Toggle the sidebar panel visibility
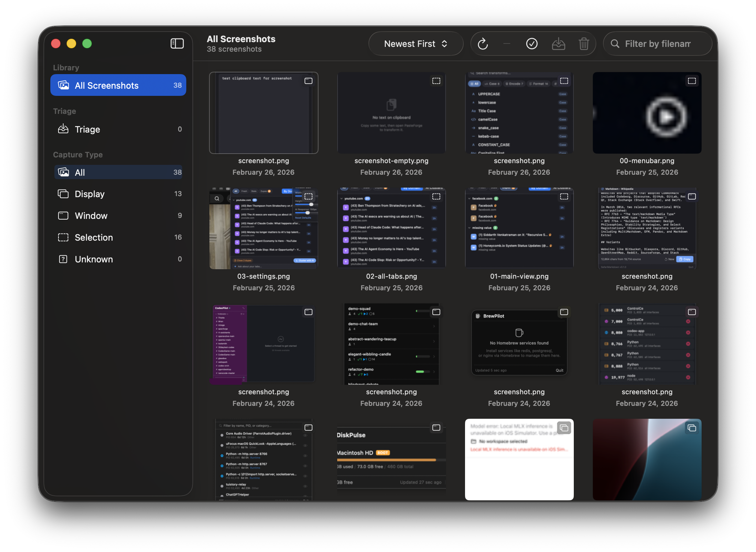The height and width of the screenshot is (552, 756). click(x=177, y=44)
